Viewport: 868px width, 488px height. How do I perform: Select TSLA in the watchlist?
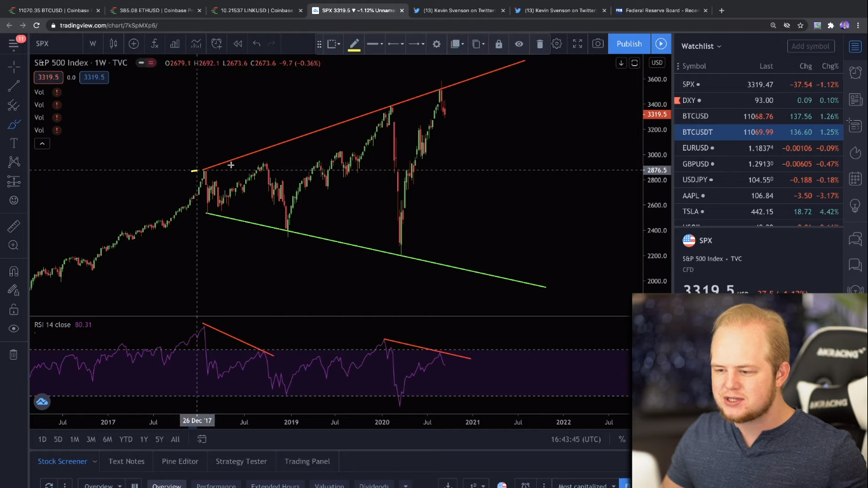click(759, 212)
